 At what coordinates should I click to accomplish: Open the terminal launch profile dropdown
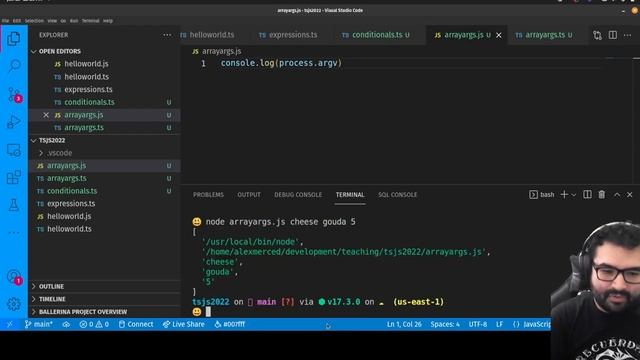tap(574, 195)
